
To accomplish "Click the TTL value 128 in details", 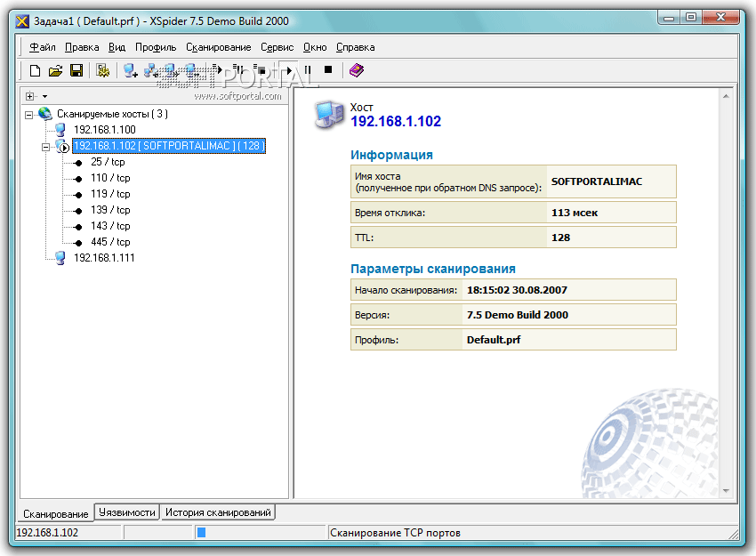I will point(560,238).
